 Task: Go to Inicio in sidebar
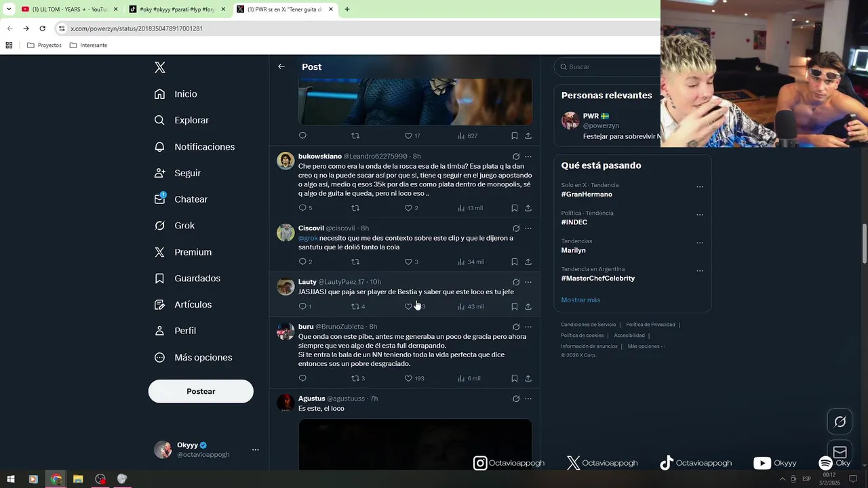[176, 94]
